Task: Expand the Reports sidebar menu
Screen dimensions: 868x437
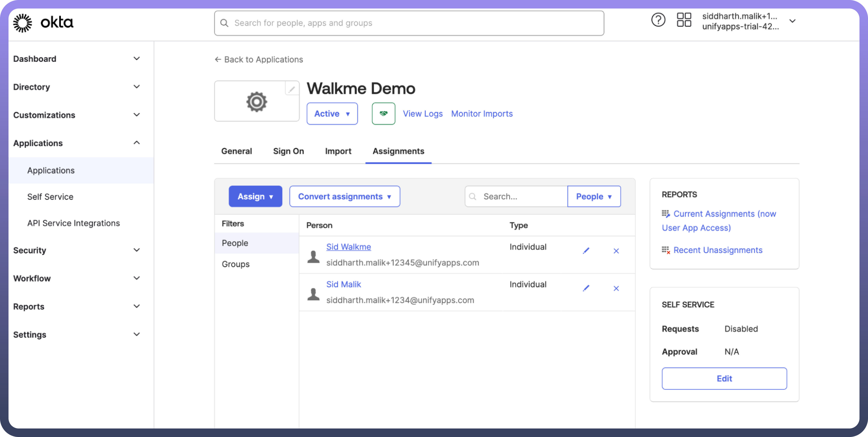Action: [x=136, y=306]
